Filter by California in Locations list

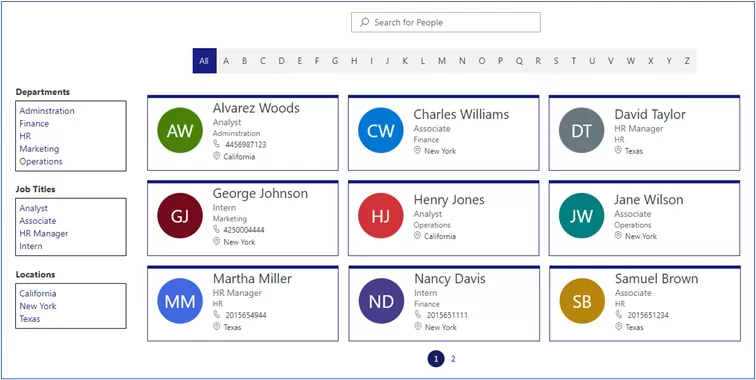click(x=38, y=293)
